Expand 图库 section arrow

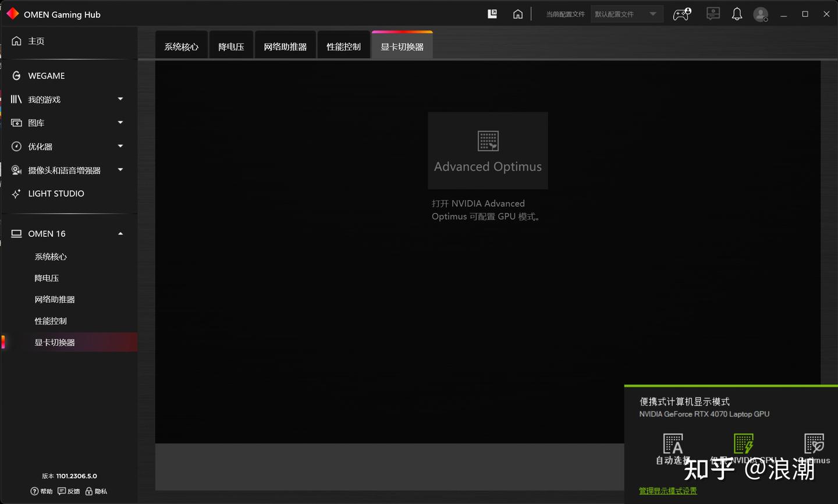(x=120, y=122)
